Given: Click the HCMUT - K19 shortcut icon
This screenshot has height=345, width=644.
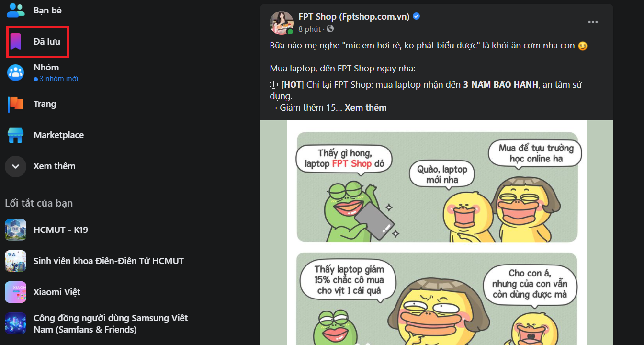Looking at the screenshot, I should pyautogui.click(x=16, y=230).
